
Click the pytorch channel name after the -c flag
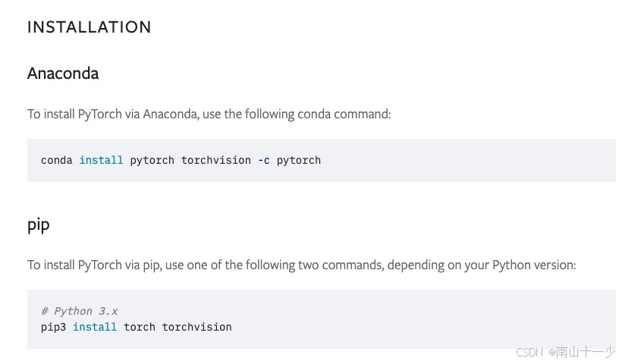[x=299, y=160]
